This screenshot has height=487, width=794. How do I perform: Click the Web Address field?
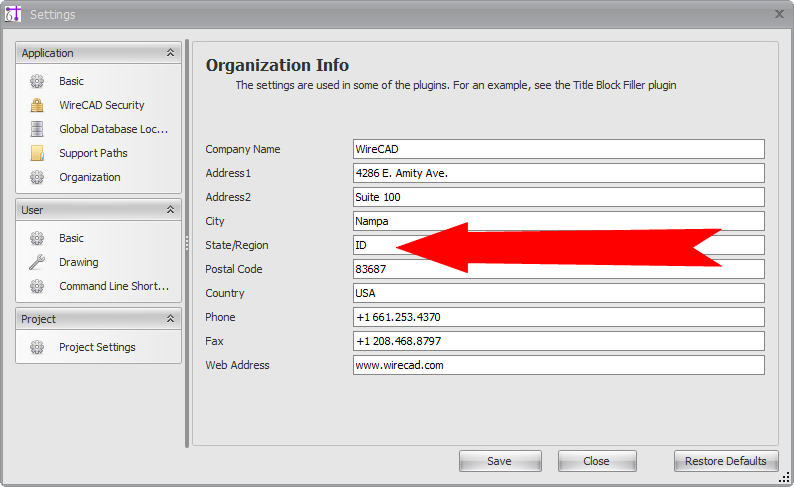[559, 365]
